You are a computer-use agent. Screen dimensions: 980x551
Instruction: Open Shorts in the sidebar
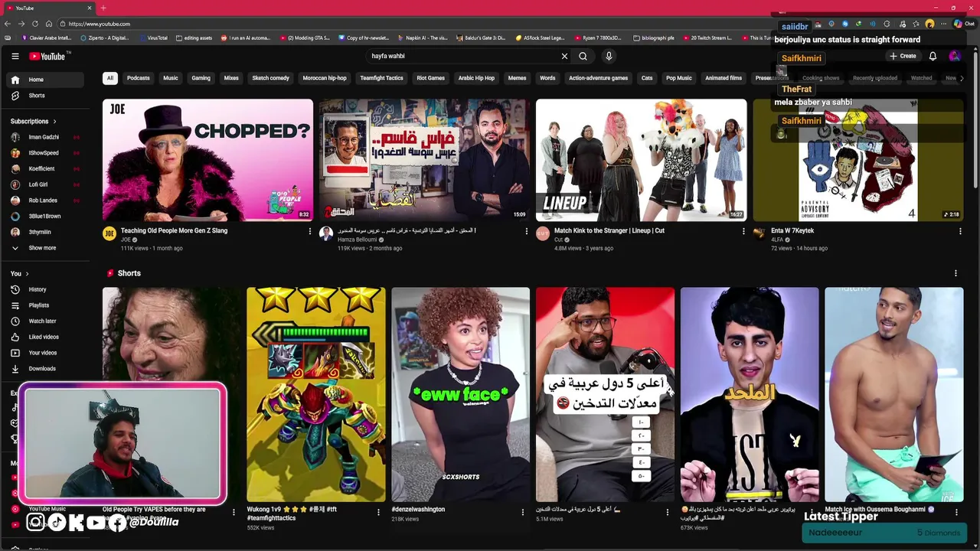(x=47, y=96)
